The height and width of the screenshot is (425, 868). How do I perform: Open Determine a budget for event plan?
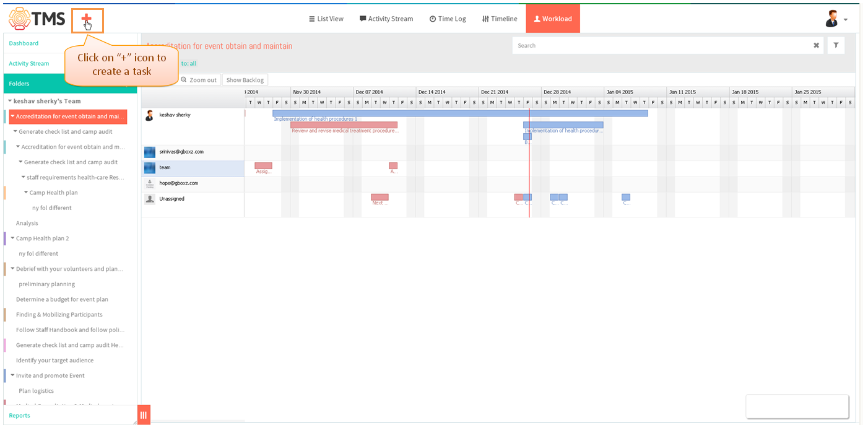[62, 299]
